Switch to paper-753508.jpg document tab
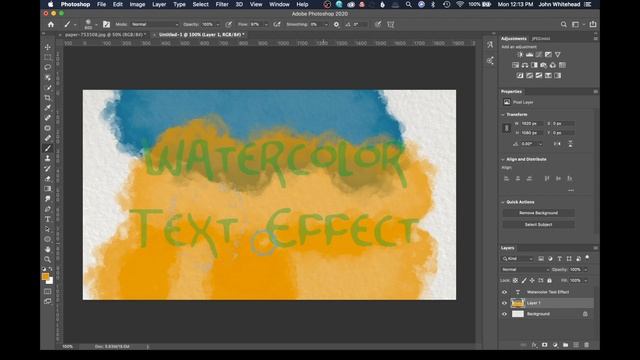640x360 pixels. pyautogui.click(x=105, y=35)
